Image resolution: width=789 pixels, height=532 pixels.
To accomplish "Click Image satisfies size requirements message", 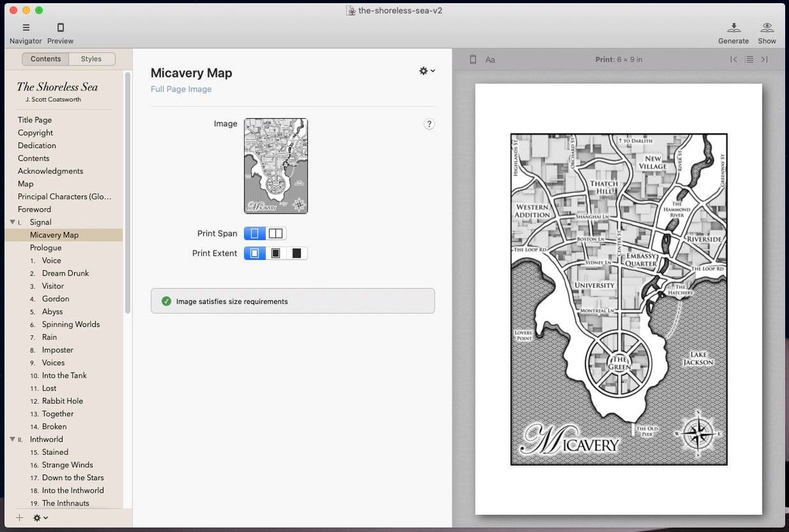I will pos(232,302).
